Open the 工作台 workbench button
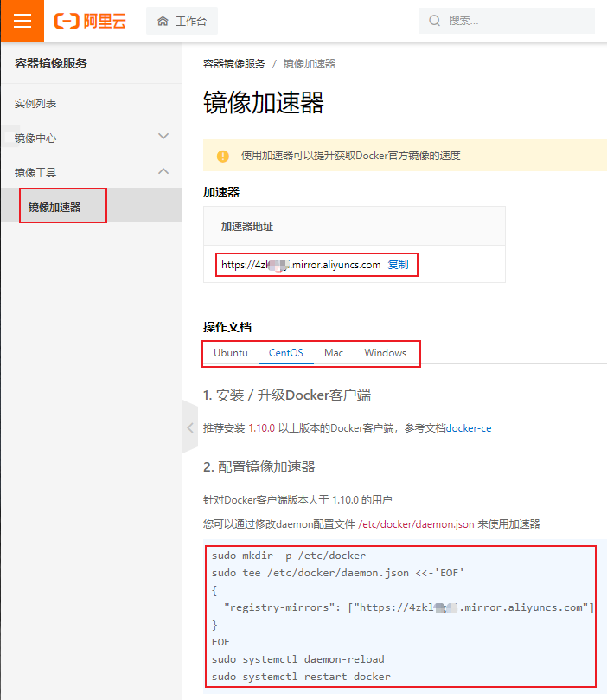Viewport: 607px width, 700px height. [182, 21]
